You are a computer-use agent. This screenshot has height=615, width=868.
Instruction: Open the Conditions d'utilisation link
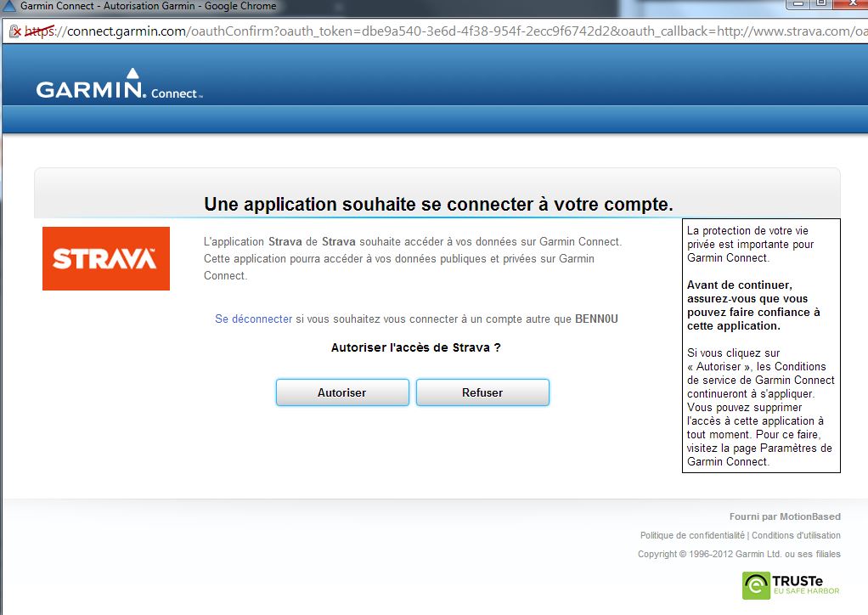click(796, 535)
